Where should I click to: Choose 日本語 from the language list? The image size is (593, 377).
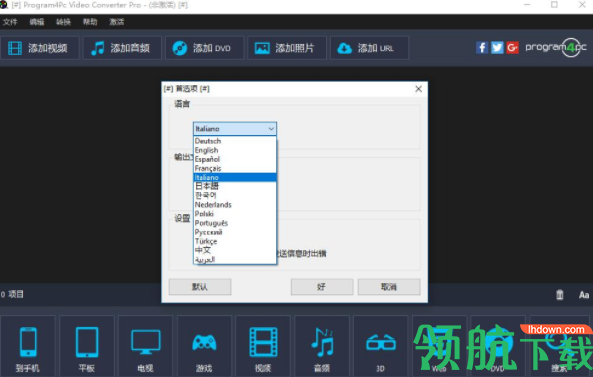pyautogui.click(x=235, y=186)
